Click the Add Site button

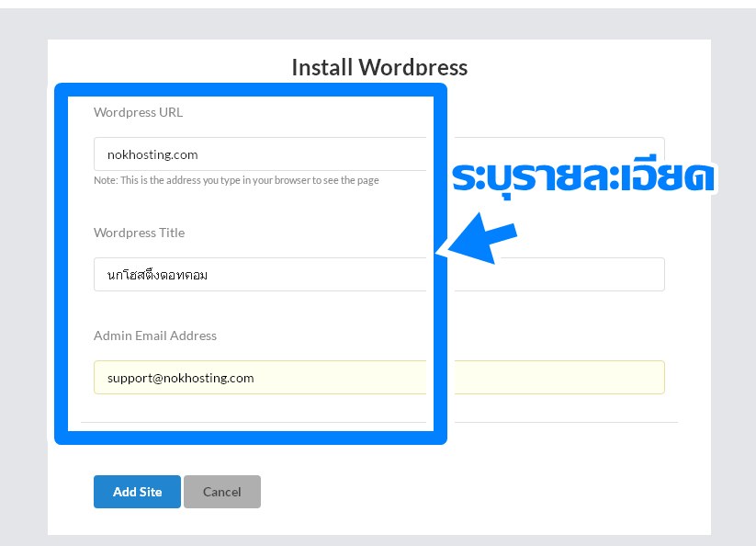[137, 492]
